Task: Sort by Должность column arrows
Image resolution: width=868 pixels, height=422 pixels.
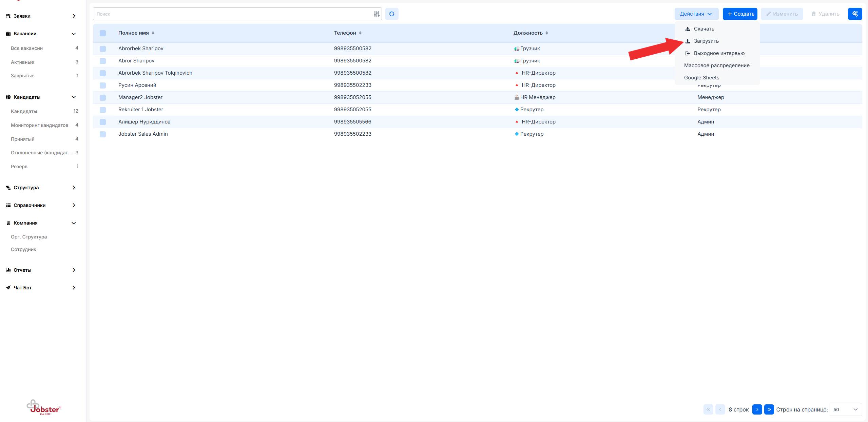Action: pyautogui.click(x=547, y=33)
